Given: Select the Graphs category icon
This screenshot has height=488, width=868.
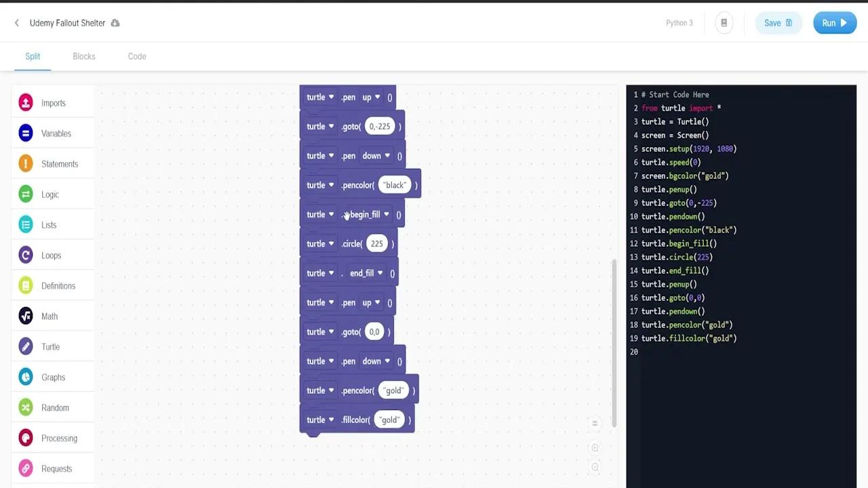Looking at the screenshot, I should (25, 377).
